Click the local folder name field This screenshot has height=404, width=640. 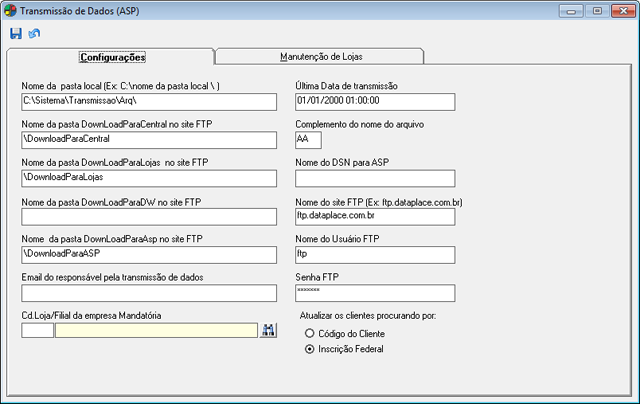(x=148, y=102)
